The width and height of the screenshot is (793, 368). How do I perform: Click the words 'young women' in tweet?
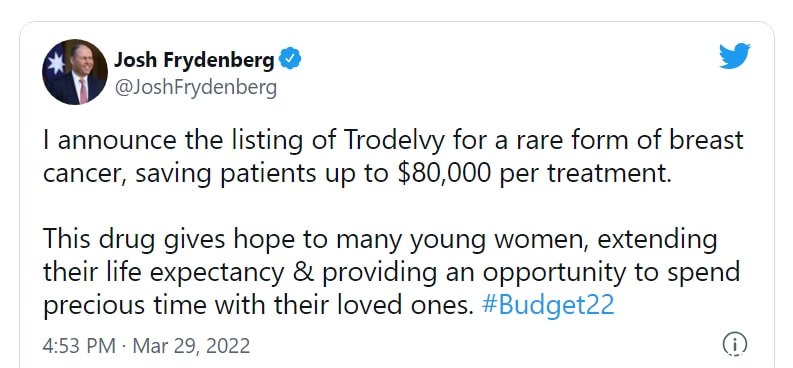pos(499,240)
